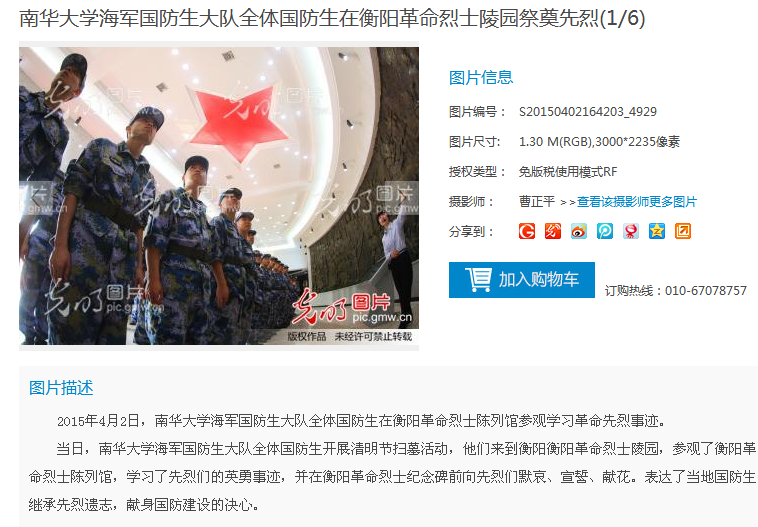
Task: Go to next photo with the right arrow
Action: click(403, 196)
